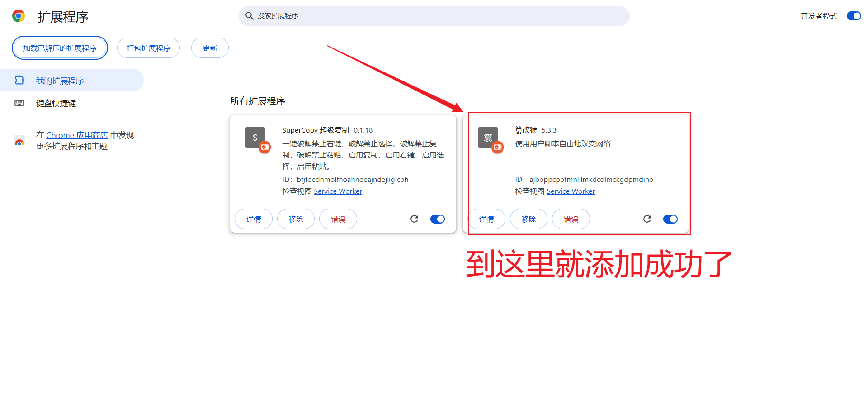
Task: Click the 篡改猴 ID ajboppcppfmnlilmkdcolmckgdpmdino
Action: coord(591,180)
